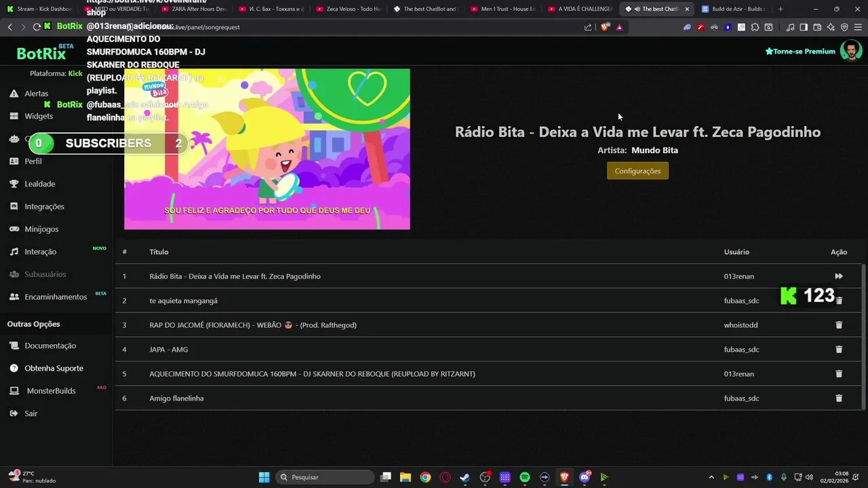The width and height of the screenshot is (868, 488).
Task: Reload the page in browser toolbar
Action: coord(36,27)
